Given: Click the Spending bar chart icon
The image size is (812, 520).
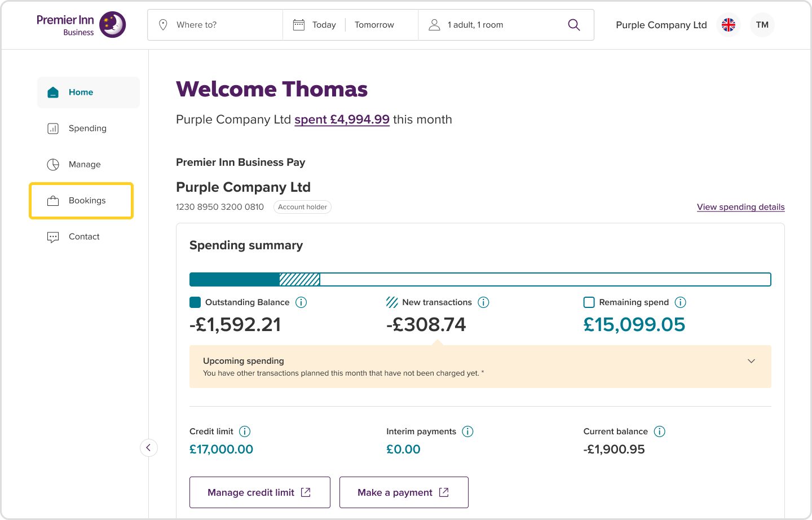Looking at the screenshot, I should [53, 129].
